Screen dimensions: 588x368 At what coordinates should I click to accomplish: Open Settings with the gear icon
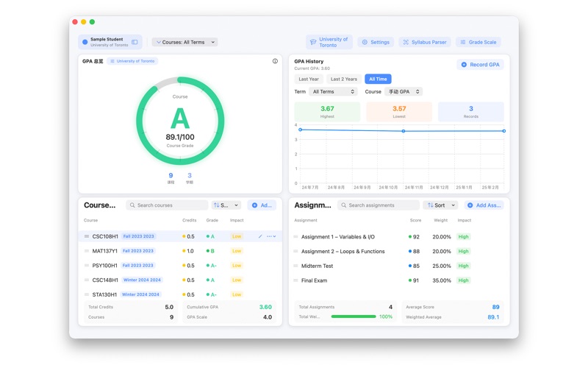pyautogui.click(x=376, y=42)
